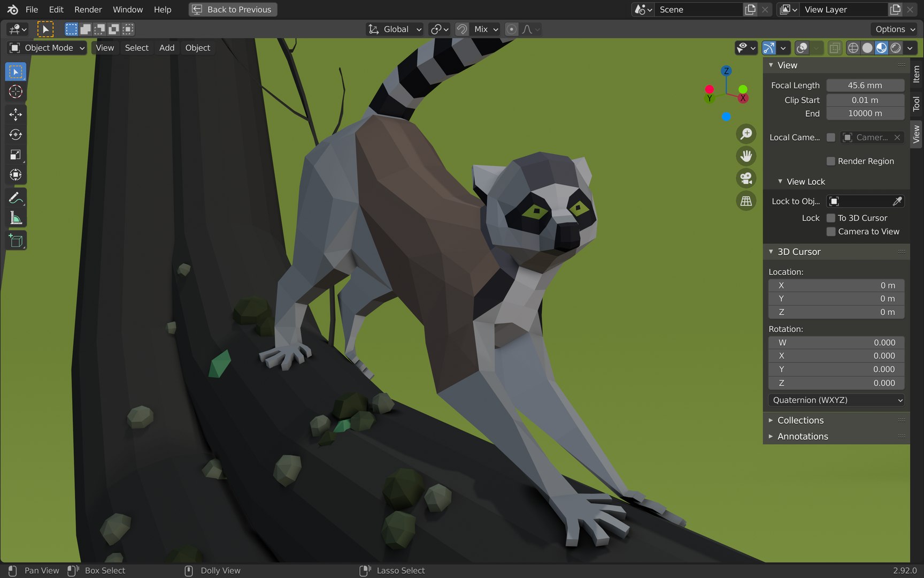Activate the Transform tool
Screen dimensions: 924x578
16,175
